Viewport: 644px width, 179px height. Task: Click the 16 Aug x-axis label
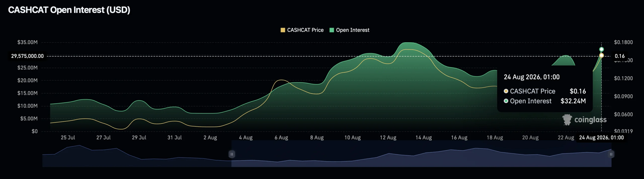[x=459, y=138]
